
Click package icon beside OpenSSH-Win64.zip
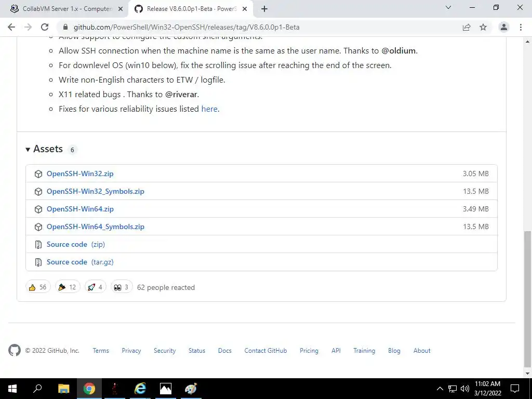38,209
